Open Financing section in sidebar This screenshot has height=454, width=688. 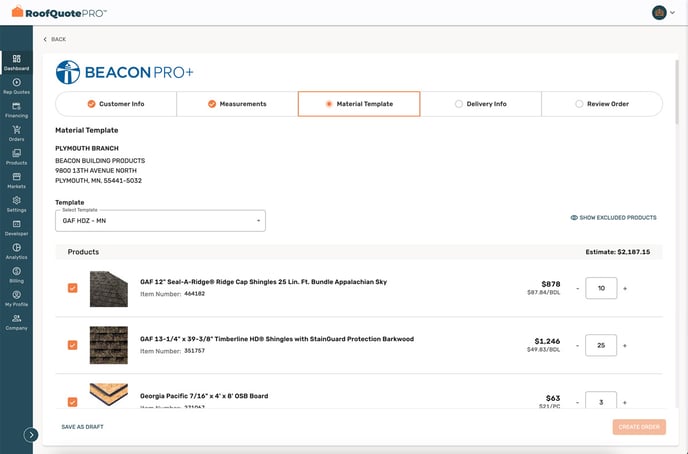tap(16, 110)
